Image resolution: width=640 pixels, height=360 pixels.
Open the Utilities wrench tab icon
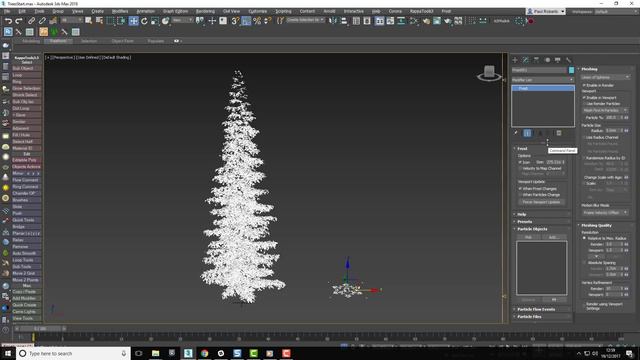click(569, 60)
